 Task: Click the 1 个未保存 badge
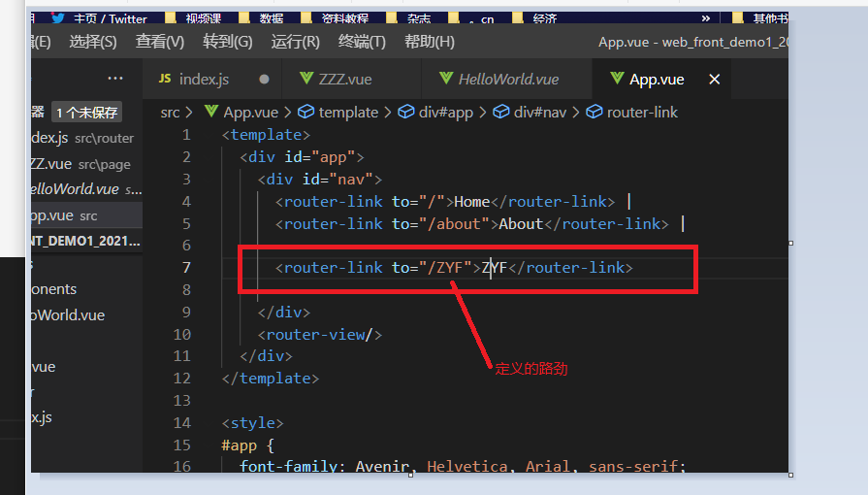[87, 113]
